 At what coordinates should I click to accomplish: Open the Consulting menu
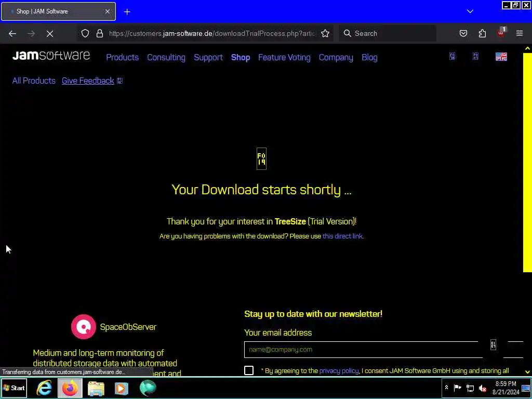pos(166,57)
